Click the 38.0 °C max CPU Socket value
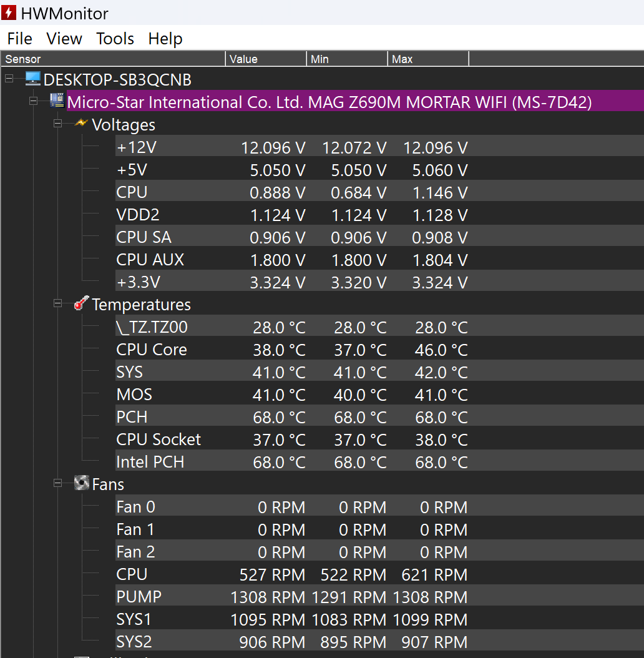This screenshot has height=658, width=644. click(441, 439)
